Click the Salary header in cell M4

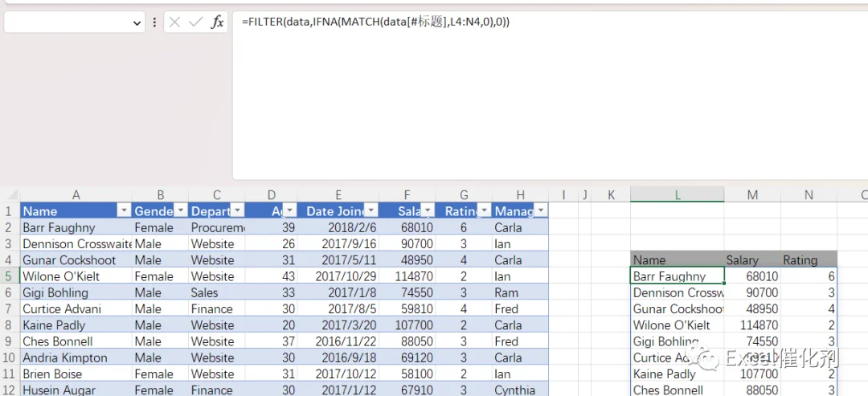click(x=752, y=260)
